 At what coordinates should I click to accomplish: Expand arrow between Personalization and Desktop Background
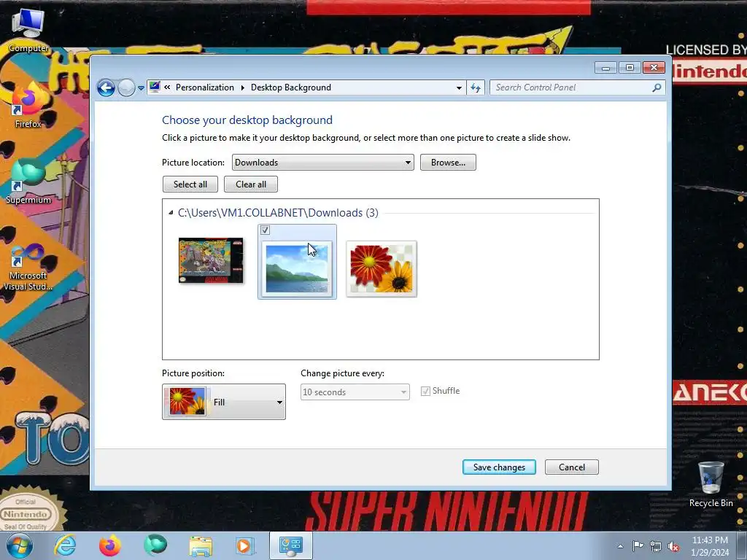pyautogui.click(x=242, y=87)
